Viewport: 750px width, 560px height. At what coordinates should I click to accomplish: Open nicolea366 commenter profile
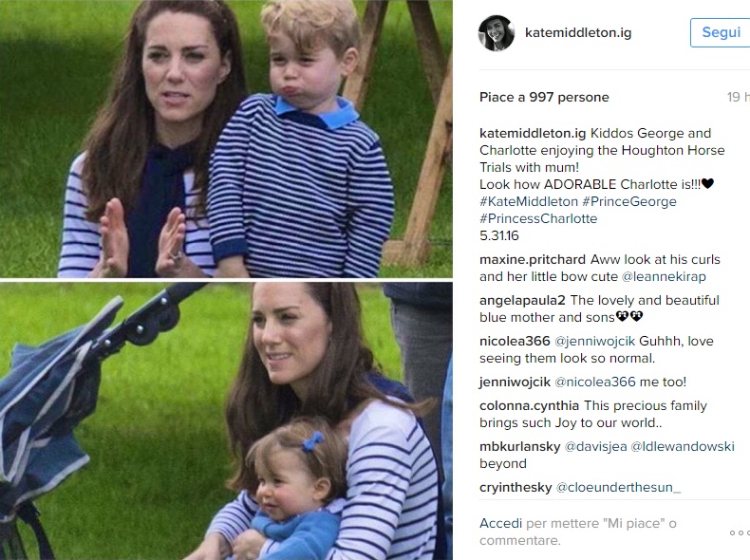pyautogui.click(x=515, y=341)
